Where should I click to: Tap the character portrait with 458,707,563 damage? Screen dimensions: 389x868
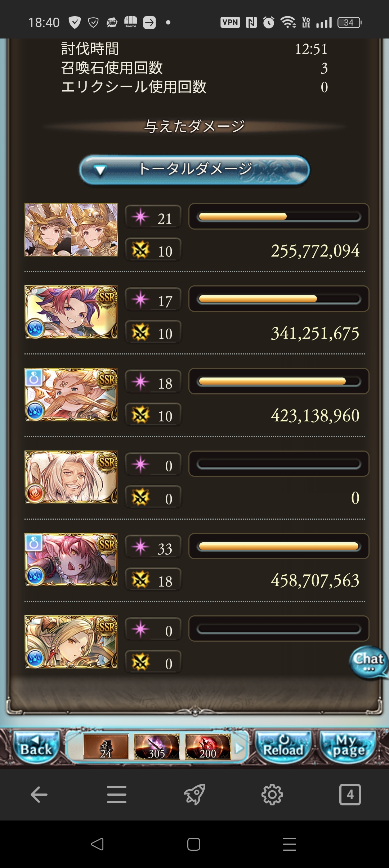pyautogui.click(x=71, y=560)
